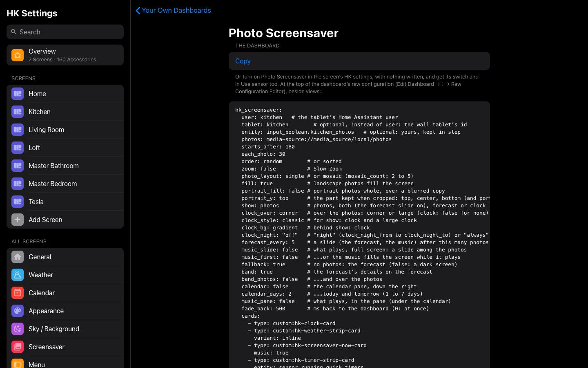Click the Living Room dashboard icon
Screen dimensions: 588x368
pyautogui.click(x=18, y=130)
